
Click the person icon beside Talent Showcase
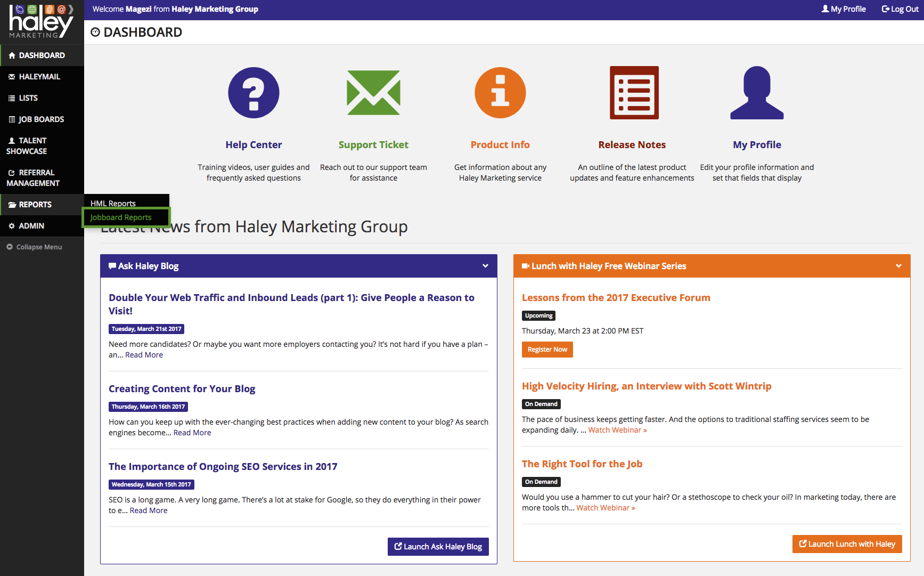12,141
